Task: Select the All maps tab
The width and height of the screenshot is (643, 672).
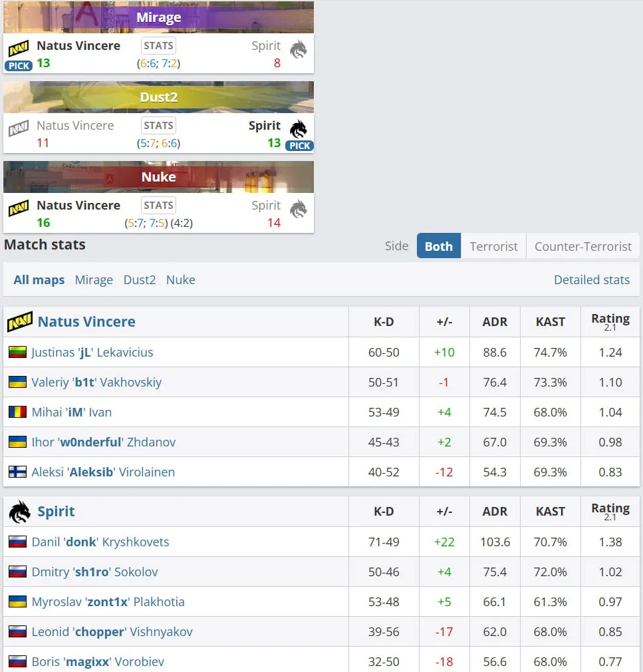Action: click(39, 280)
